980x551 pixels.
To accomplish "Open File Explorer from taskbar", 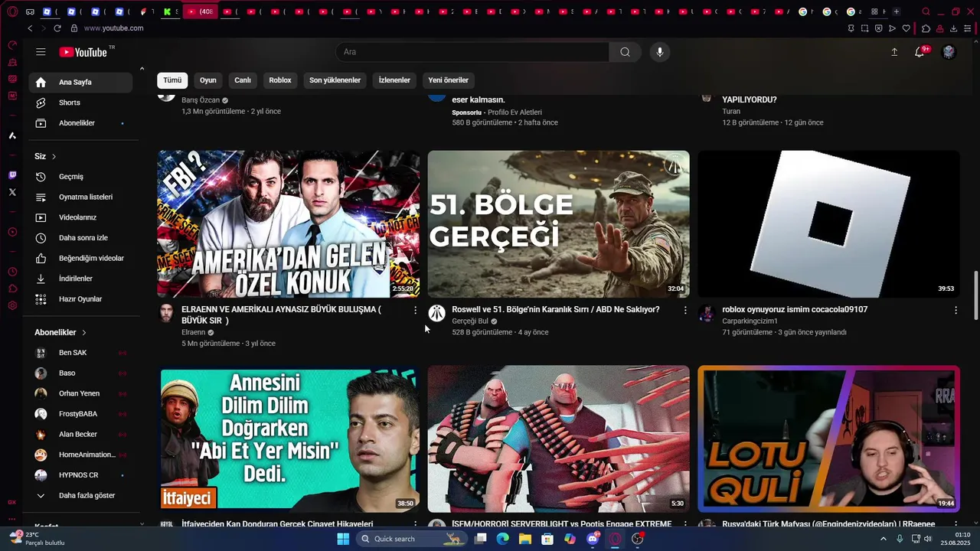I will (x=525, y=539).
